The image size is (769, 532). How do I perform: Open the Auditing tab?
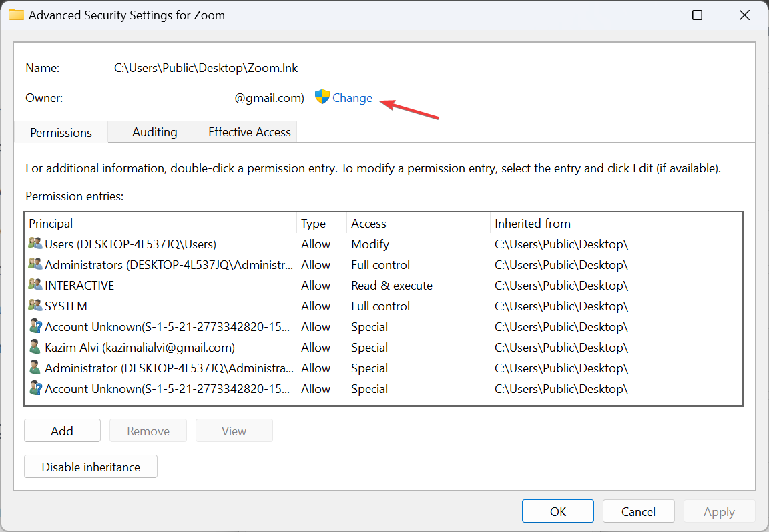(155, 132)
